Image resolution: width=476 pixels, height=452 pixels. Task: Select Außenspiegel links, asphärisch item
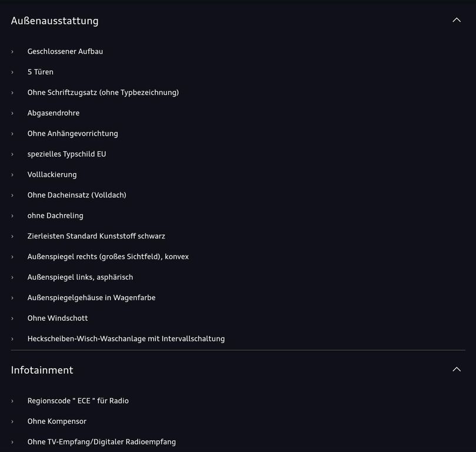pyautogui.click(x=80, y=277)
